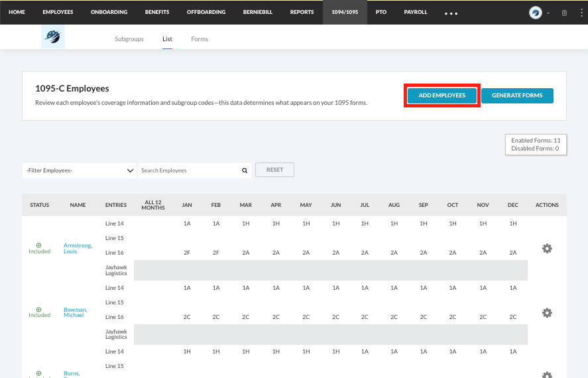
Task: Click the company logo below navigation
Action: click(x=52, y=38)
